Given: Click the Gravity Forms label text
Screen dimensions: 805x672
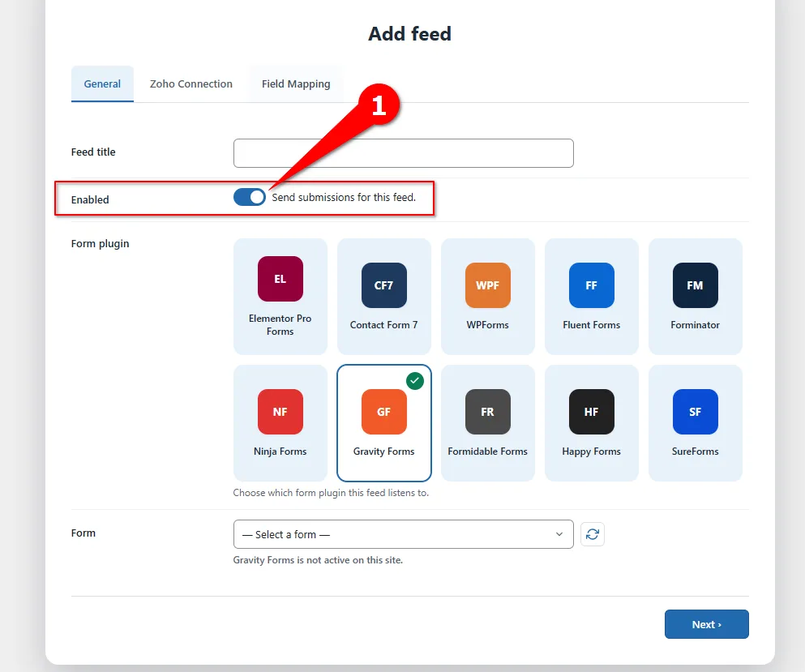Looking at the screenshot, I should coord(384,452).
